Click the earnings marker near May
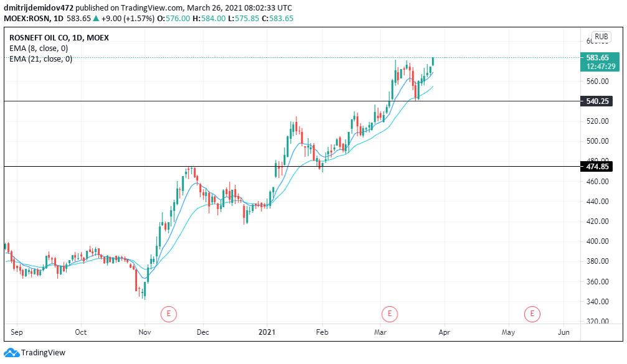The image size is (627, 364). [x=532, y=314]
